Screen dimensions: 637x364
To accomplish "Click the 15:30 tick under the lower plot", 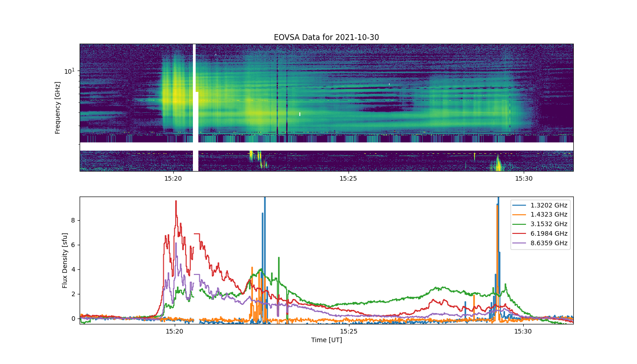I will pos(523,331).
